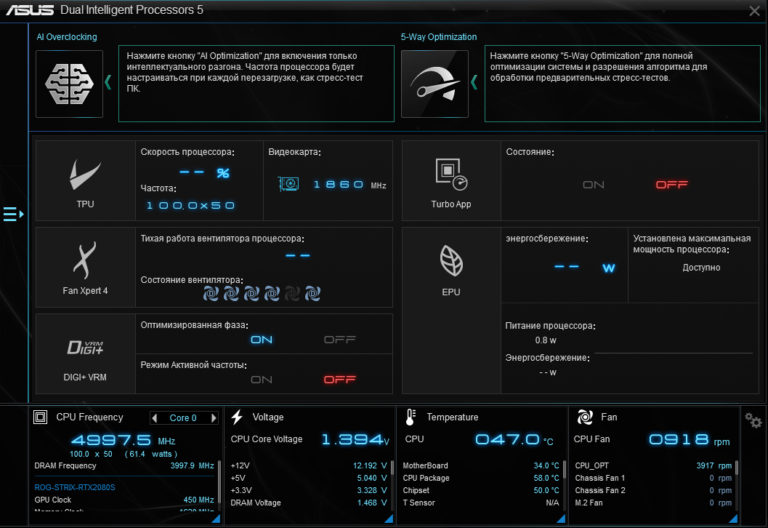The image size is (768, 528).
Task: Click the M.2 Fan row
Action: (x=653, y=503)
